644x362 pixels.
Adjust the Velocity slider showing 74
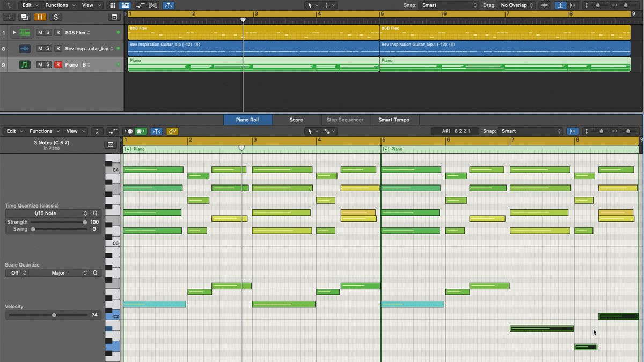(x=54, y=315)
